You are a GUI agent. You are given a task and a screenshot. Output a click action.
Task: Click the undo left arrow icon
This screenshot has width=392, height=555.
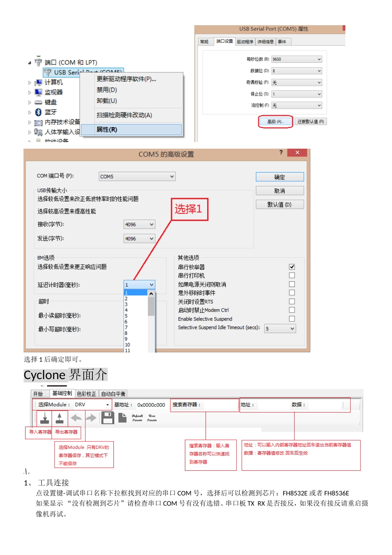[76, 418]
